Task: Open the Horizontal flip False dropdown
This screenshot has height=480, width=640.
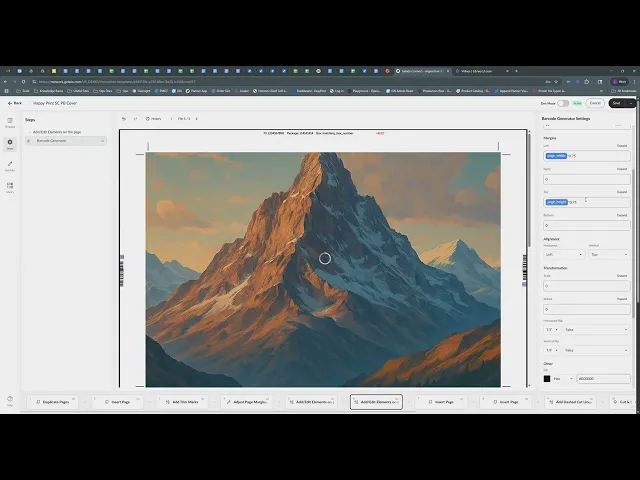Action: pyautogui.click(x=596, y=329)
